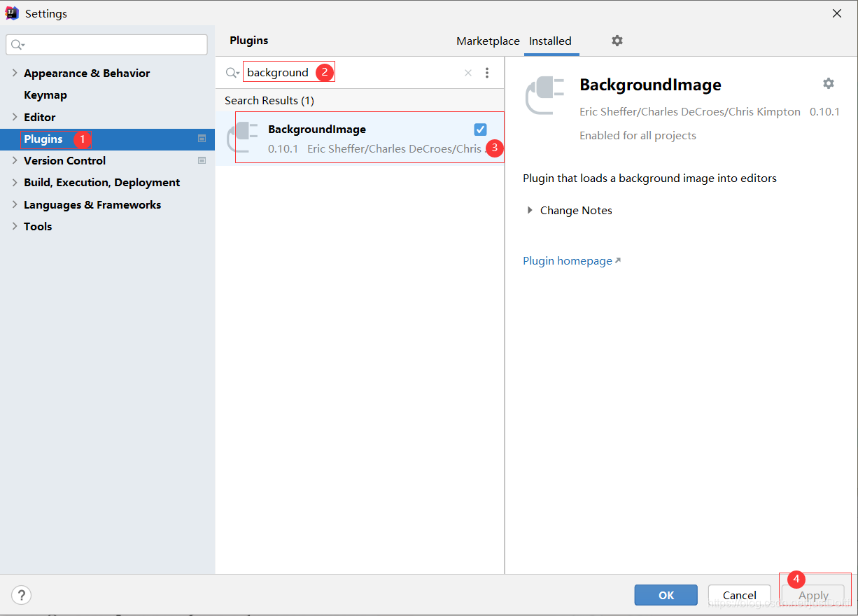Image resolution: width=858 pixels, height=616 pixels.
Task: Expand Appearance & Behavior settings node
Action: (x=15, y=73)
